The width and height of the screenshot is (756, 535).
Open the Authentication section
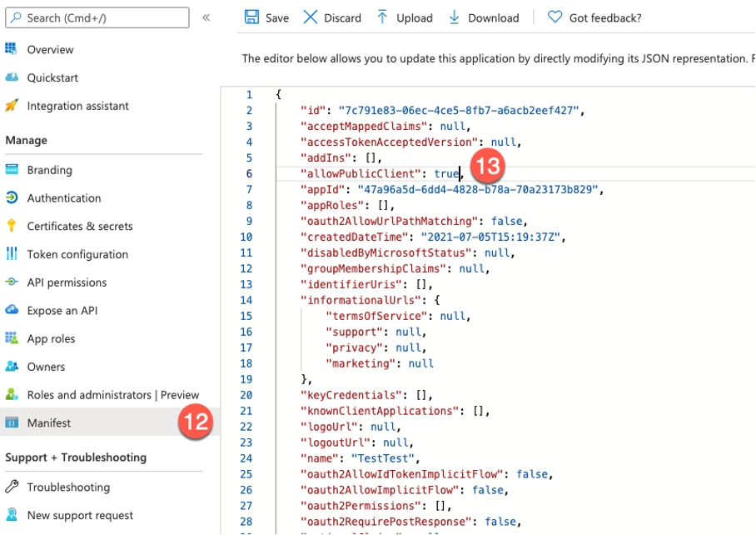click(x=63, y=198)
